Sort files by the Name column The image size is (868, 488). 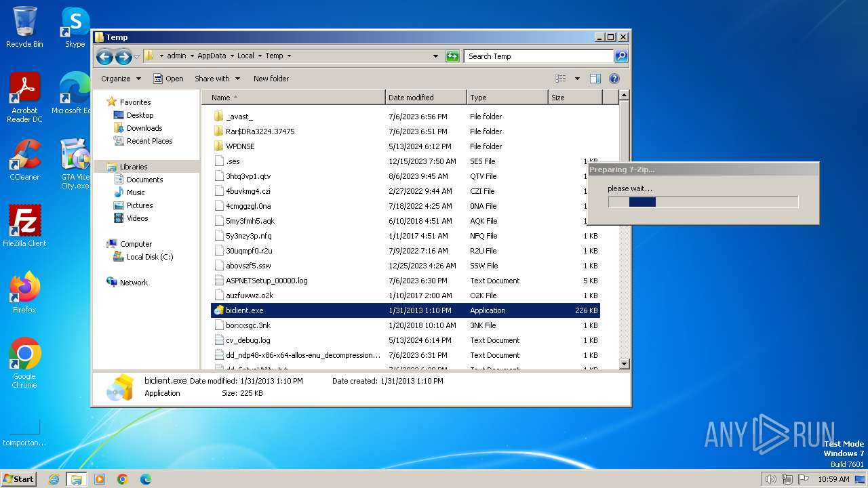pos(293,98)
